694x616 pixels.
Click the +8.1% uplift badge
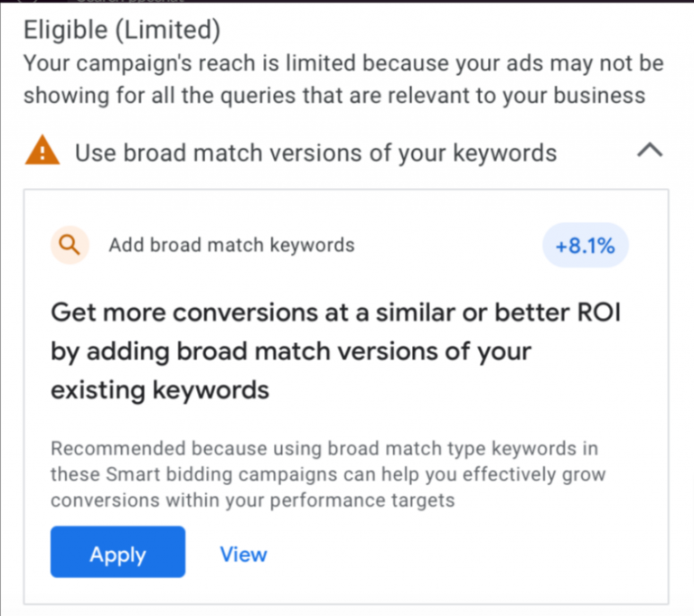pyautogui.click(x=585, y=246)
